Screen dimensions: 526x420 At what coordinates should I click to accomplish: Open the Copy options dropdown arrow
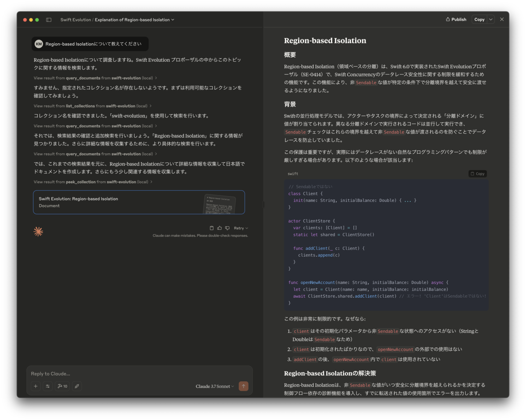tap(491, 19)
